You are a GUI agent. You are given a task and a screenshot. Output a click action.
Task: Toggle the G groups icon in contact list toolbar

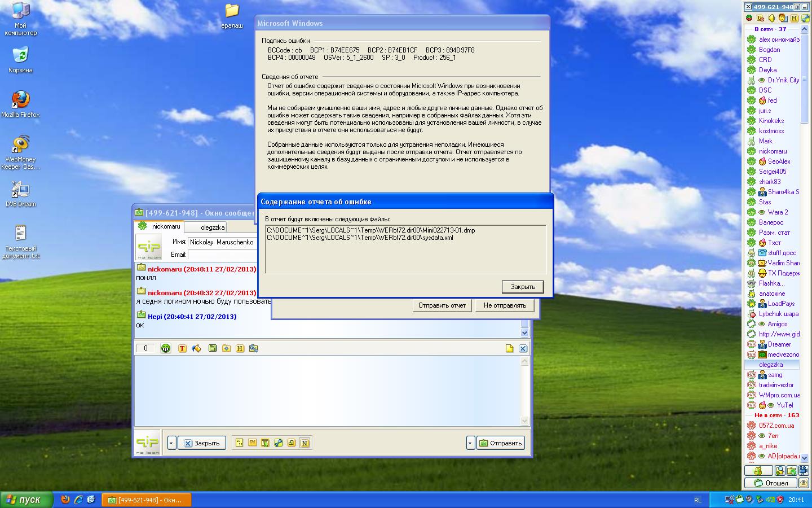point(760,18)
